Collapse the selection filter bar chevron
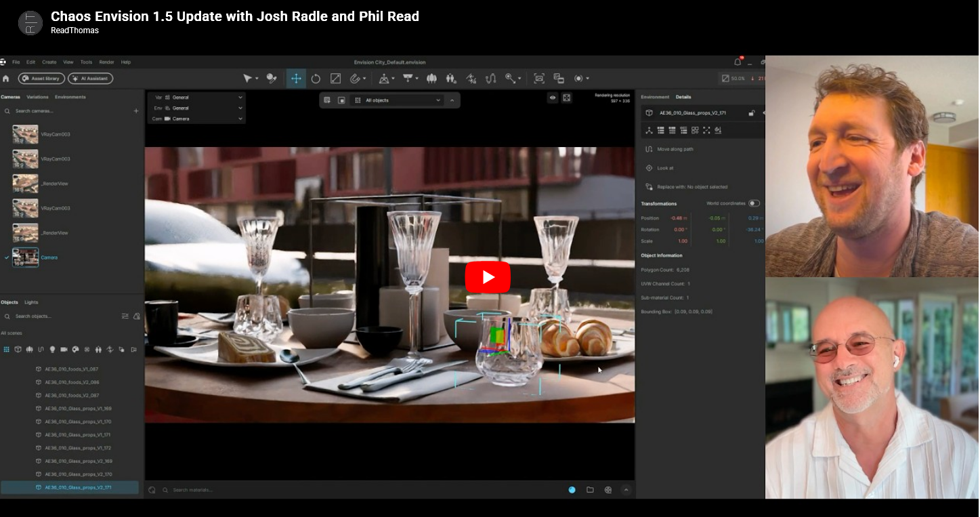 [452, 100]
